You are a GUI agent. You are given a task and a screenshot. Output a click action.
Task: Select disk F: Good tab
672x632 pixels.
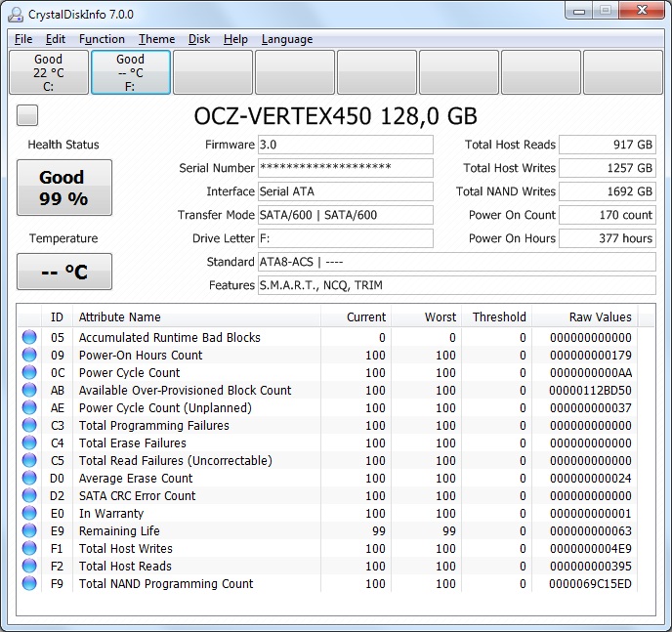131,72
